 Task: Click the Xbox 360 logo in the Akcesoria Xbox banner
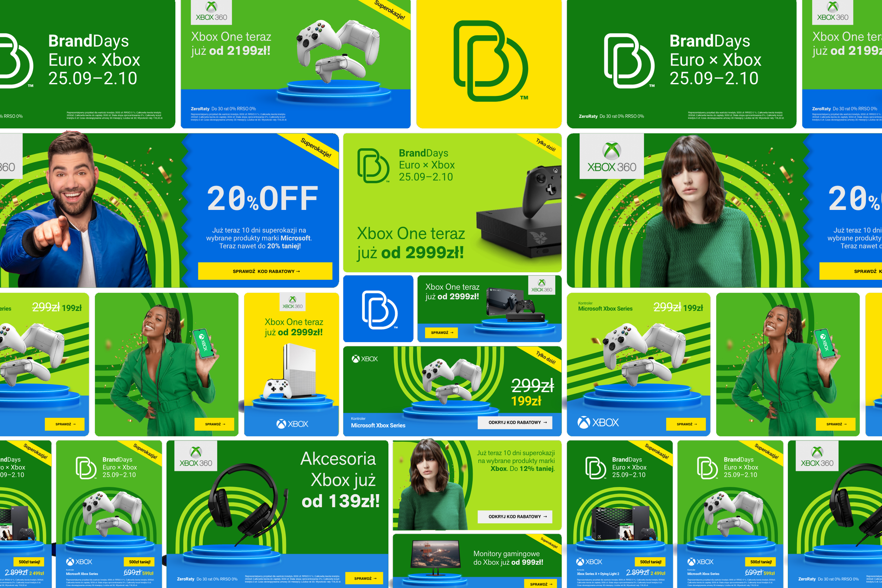pos(196,456)
